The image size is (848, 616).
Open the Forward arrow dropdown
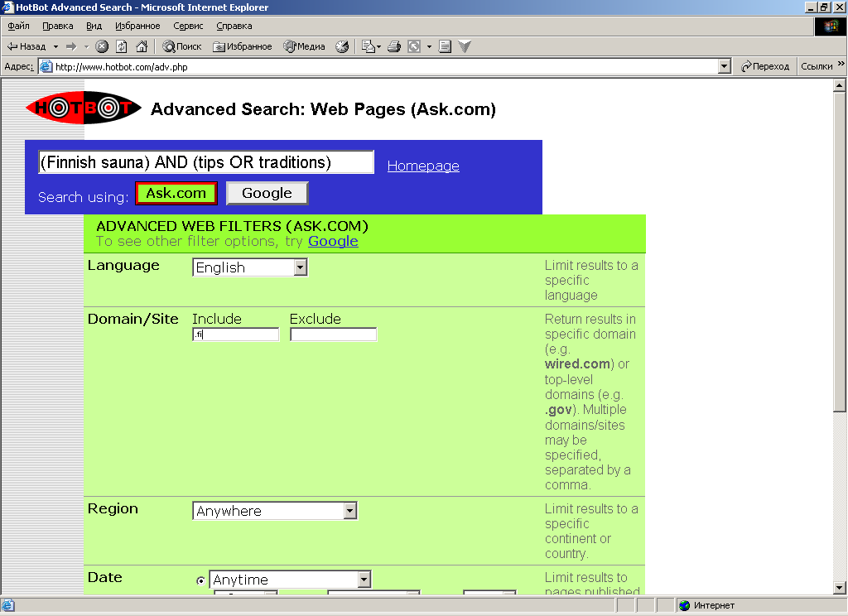(86, 46)
